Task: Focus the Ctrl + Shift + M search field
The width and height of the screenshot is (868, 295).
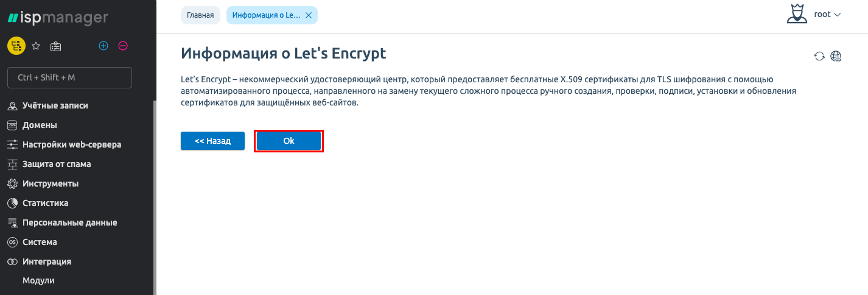Action: point(69,77)
